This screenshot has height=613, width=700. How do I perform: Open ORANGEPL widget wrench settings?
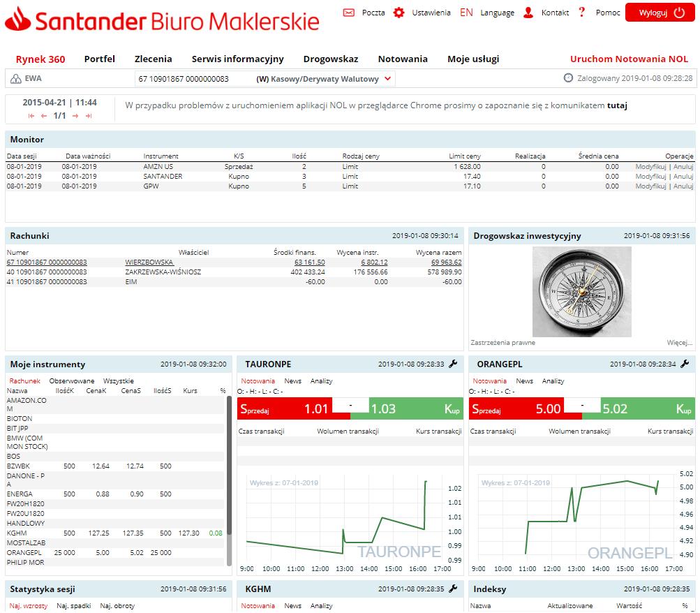(x=685, y=364)
